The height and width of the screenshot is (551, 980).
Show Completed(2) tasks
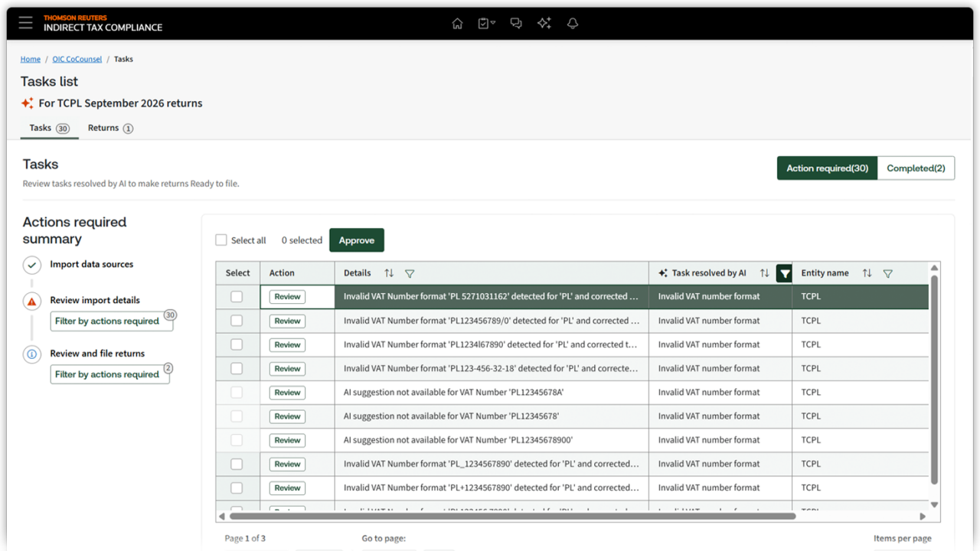point(916,168)
